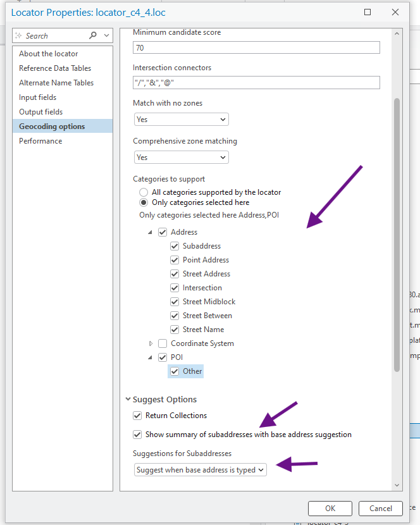Open the Comprehensive zone matching dropdown
This screenshot has height=525, width=420.
coord(182,157)
